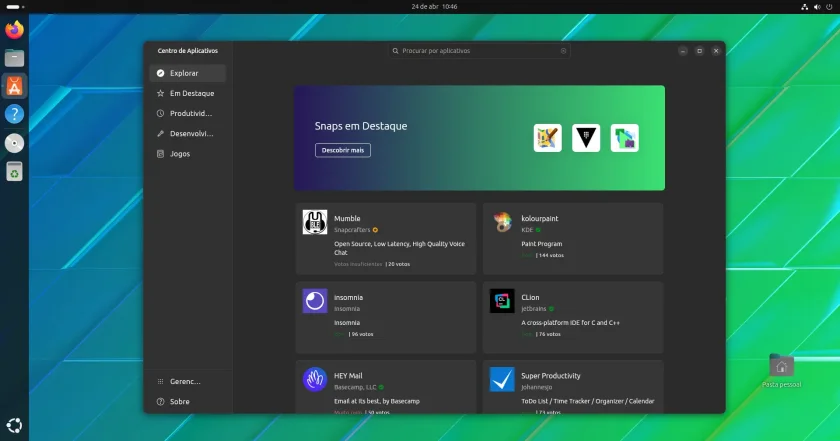Show applications via Ubuntu logo

pos(14,425)
